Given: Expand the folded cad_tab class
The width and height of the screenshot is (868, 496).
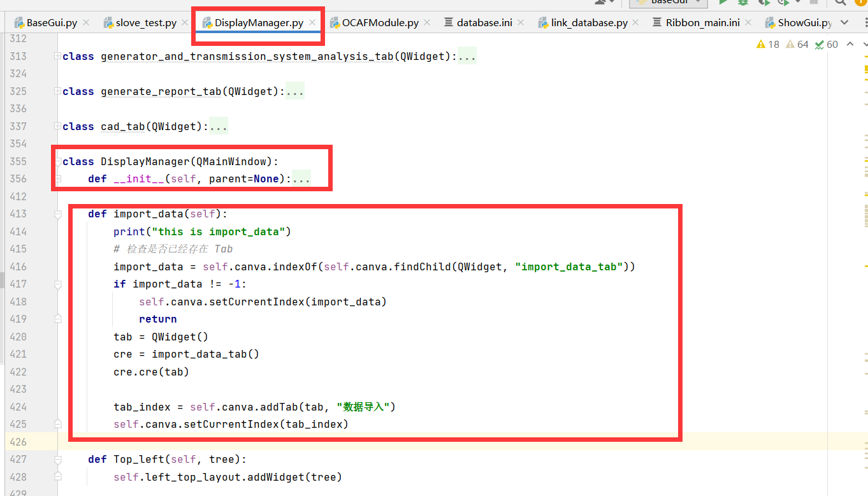Looking at the screenshot, I should pos(58,126).
